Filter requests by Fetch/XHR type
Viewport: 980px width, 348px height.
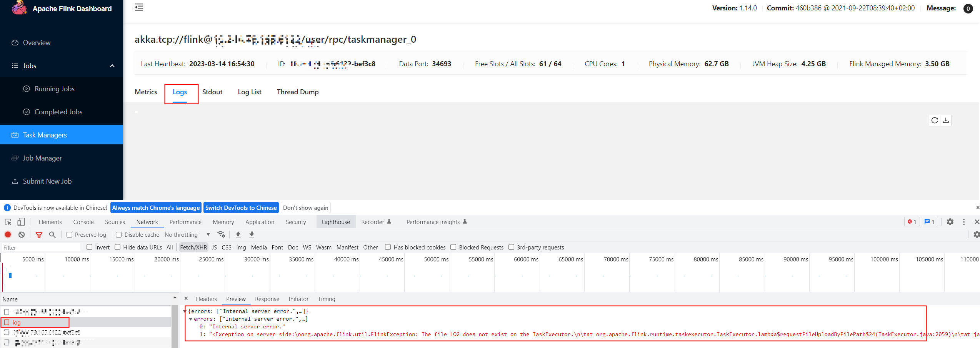[x=193, y=248]
